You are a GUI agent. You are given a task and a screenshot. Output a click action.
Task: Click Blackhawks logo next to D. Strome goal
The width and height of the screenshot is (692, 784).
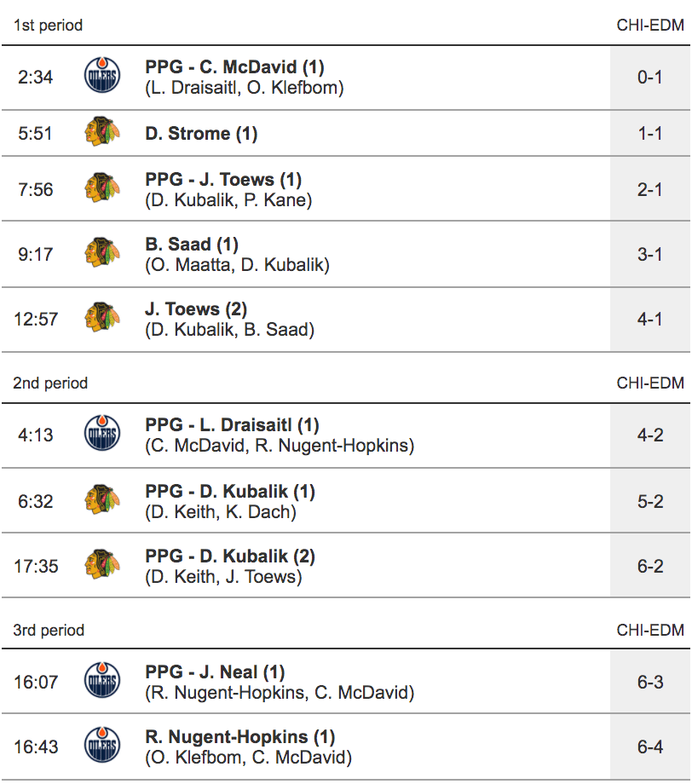pos(102,134)
